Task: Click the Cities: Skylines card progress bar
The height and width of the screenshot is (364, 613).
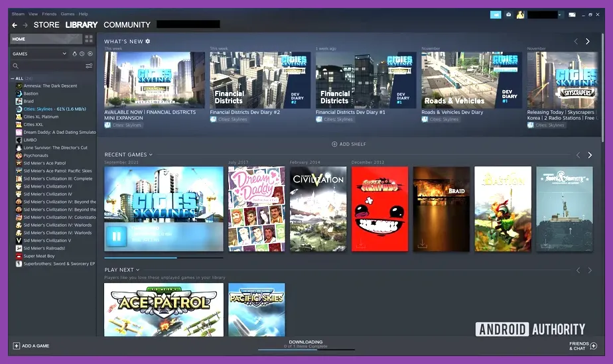Action: (x=164, y=258)
